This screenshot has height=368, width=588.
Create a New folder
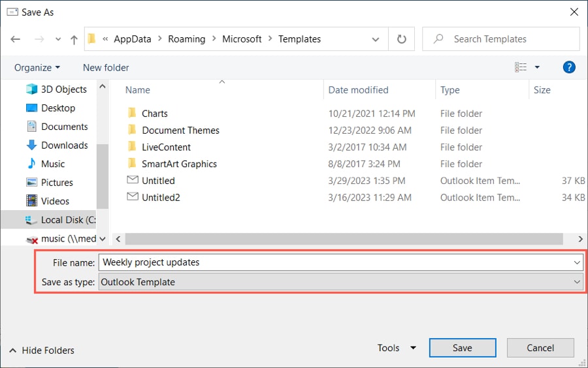[106, 68]
